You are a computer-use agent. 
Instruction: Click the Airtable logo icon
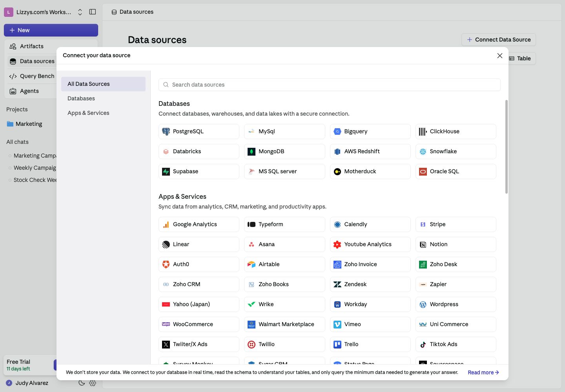[252, 265]
